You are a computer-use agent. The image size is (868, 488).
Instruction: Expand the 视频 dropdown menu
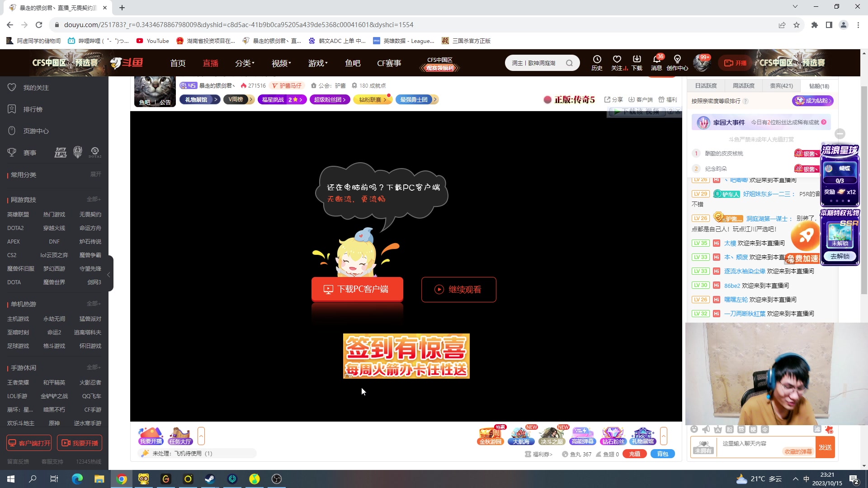coord(280,63)
